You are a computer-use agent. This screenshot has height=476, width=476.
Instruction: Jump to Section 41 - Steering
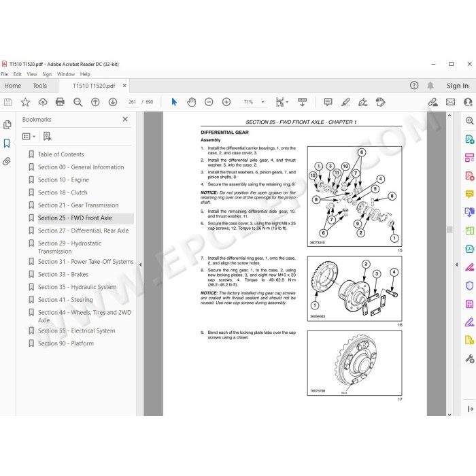[x=65, y=300]
